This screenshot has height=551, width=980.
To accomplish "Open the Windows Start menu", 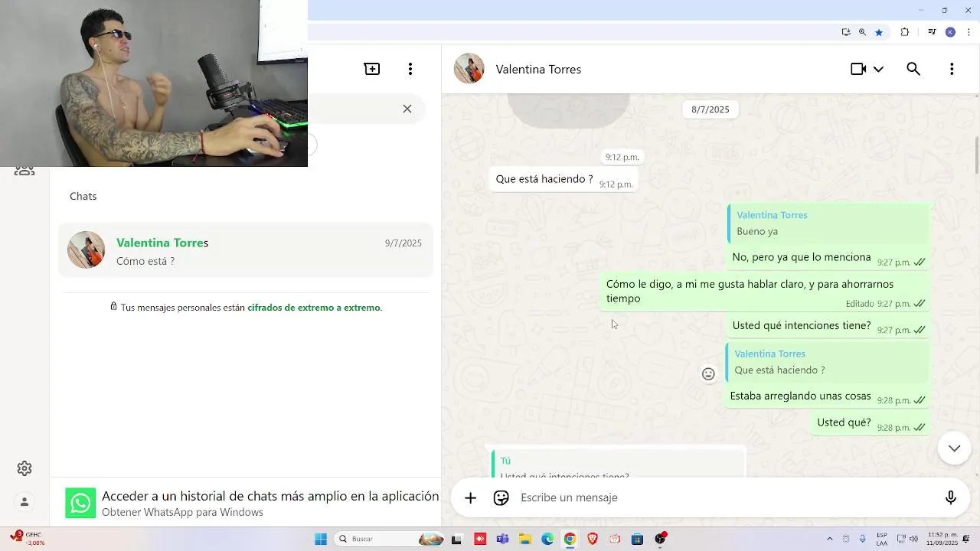I will point(321,539).
